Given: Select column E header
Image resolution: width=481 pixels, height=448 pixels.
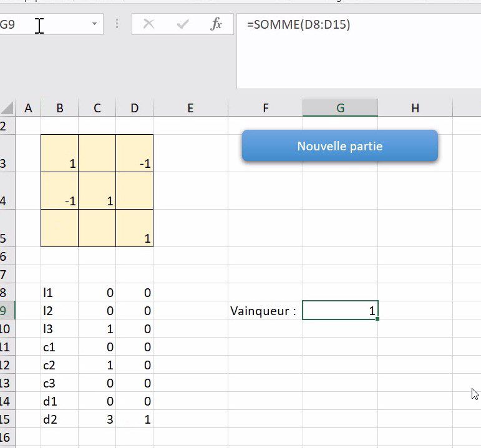Looking at the screenshot, I should [190, 108].
